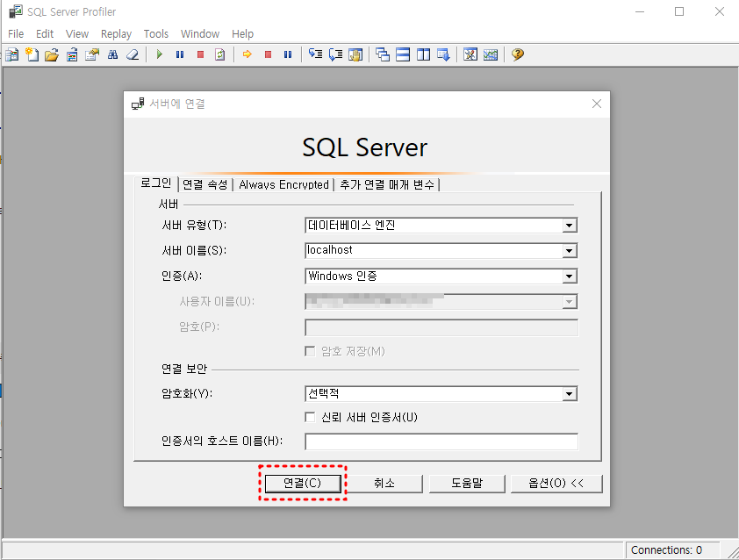The image size is (739, 560).
Task: Open the trace table toolbar icon
Action: click(x=72, y=54)
